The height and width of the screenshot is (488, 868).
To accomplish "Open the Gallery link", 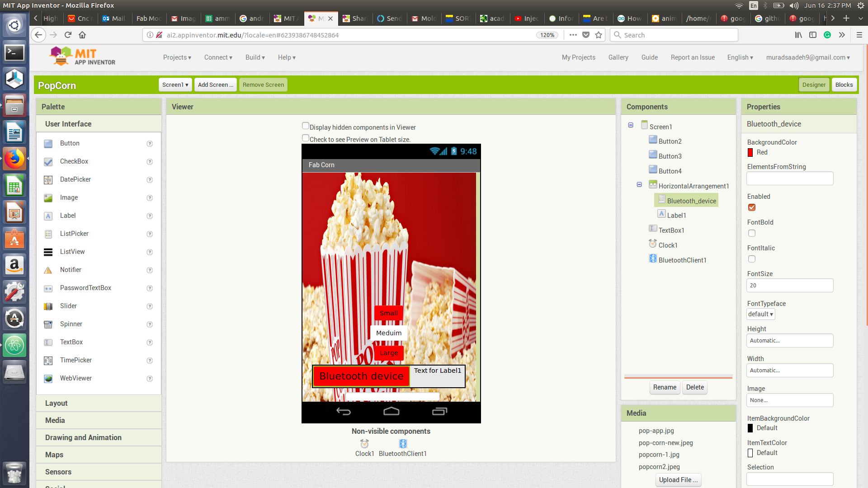I will pyautogui.click(x=618, y=57).
